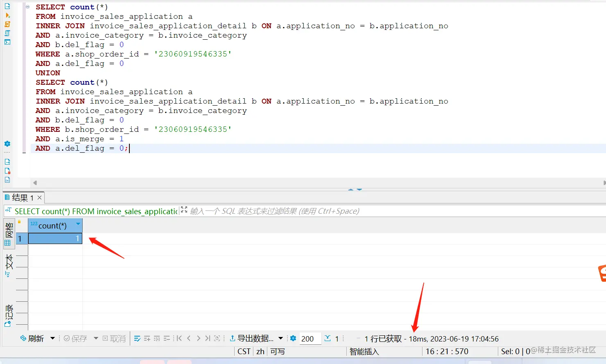Switch to the 文本 text view
This screenshot has height=364, width=606.
pyautogui.click(x=9, y=265)
